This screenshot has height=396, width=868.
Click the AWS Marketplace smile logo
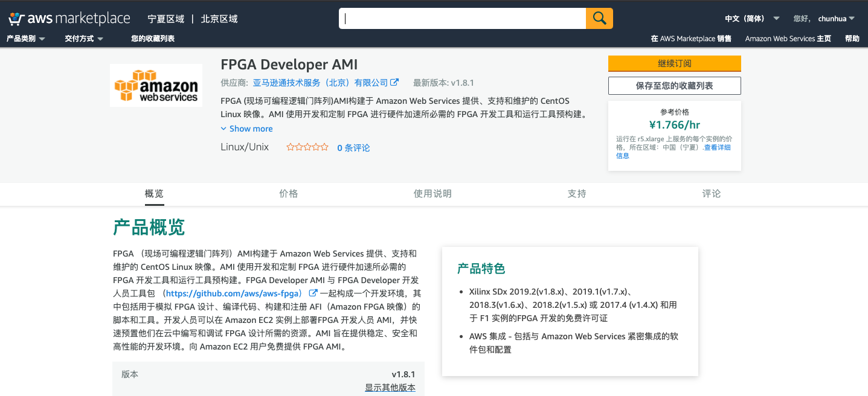pos(14,18)
